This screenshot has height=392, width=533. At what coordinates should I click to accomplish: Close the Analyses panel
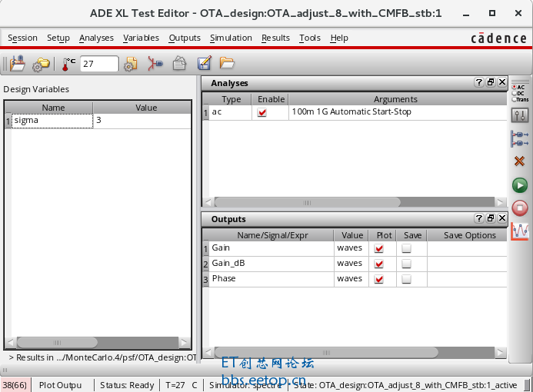502,82
